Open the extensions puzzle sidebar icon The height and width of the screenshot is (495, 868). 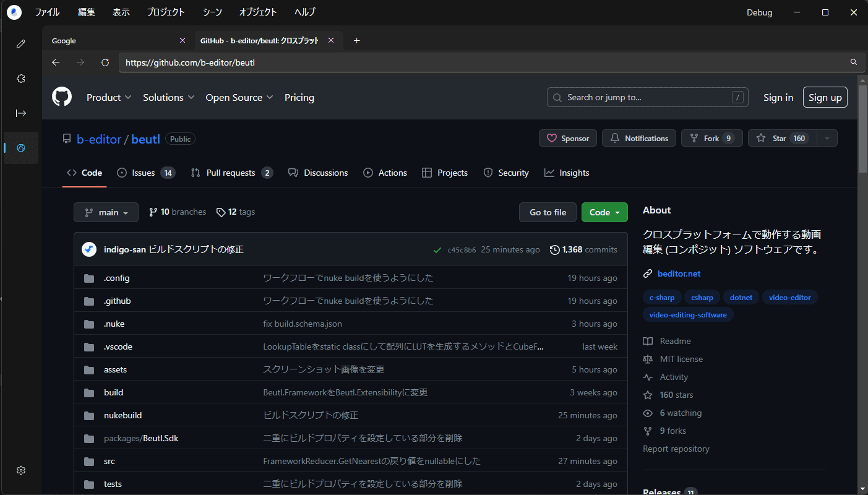pyautogui.click(x=21, y=79)
